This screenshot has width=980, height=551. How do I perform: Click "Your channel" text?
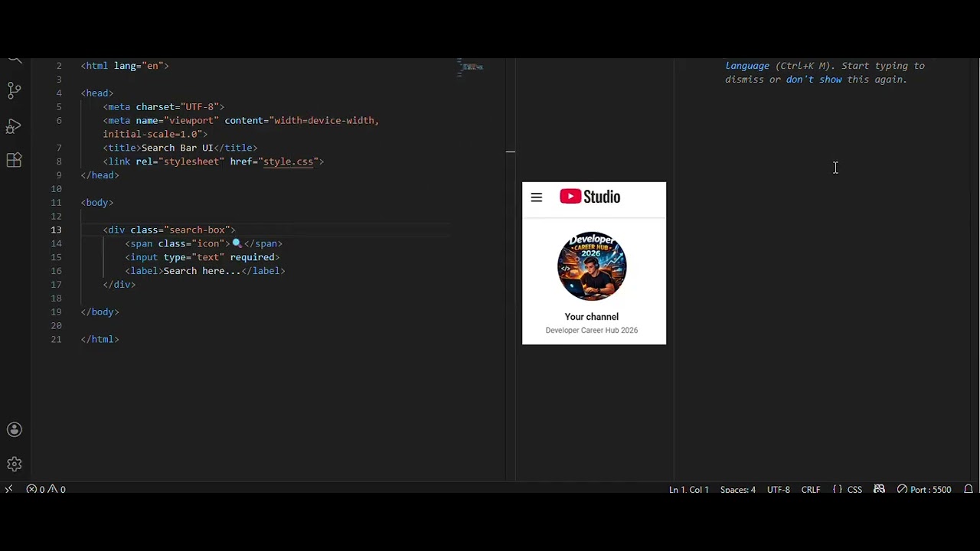point(591,317)
